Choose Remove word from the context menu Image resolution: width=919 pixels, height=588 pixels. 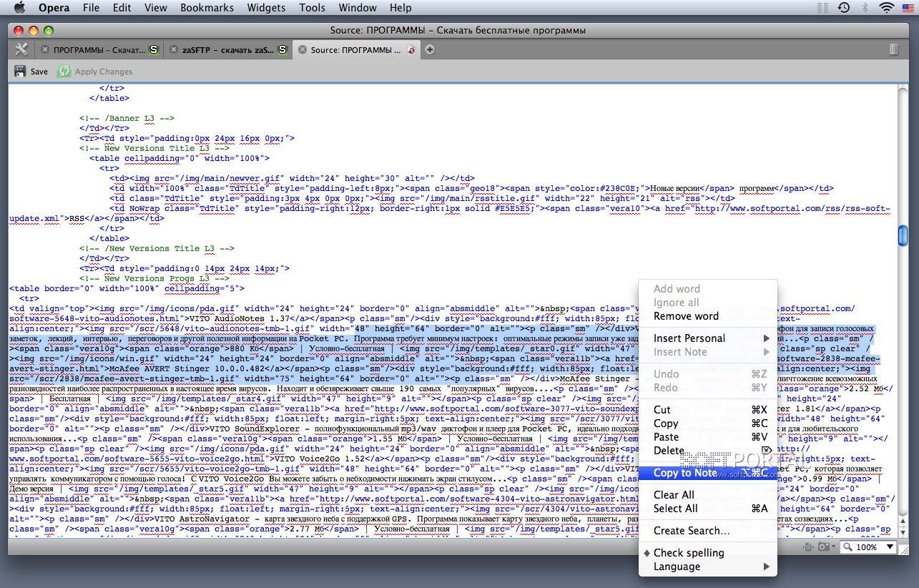707,316
